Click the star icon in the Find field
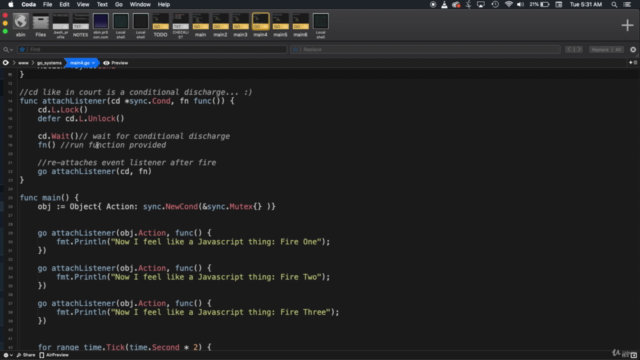 [x=22, y=49]
